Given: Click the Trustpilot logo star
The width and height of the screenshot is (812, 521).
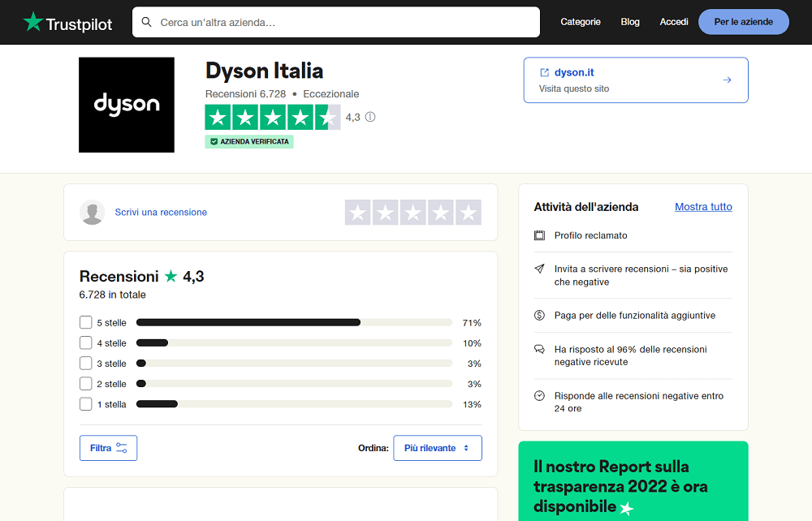Looking at the screenshot, I should pos(33,22).
